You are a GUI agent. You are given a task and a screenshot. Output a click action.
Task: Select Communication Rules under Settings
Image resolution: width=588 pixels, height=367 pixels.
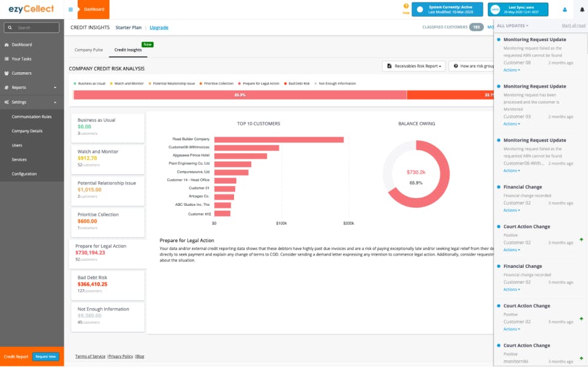[x=32, y=116]
